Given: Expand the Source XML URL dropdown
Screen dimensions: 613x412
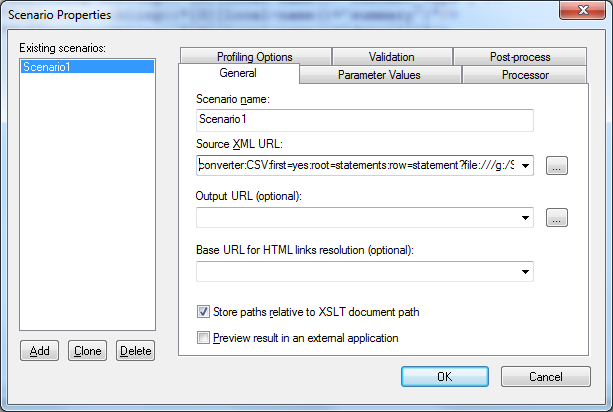Looking at the screenshot, I should click(525, 166).
